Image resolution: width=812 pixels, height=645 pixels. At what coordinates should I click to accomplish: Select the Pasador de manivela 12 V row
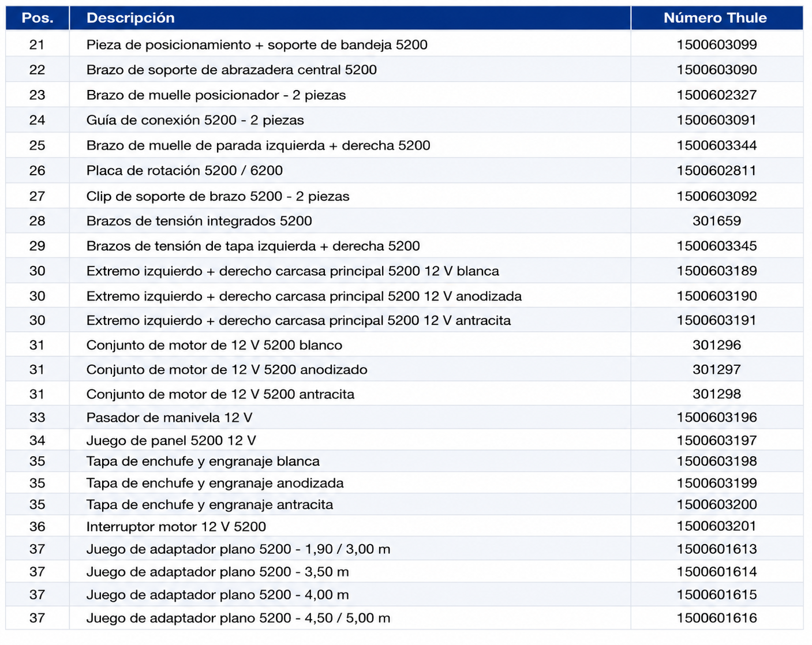click(404, 417)
